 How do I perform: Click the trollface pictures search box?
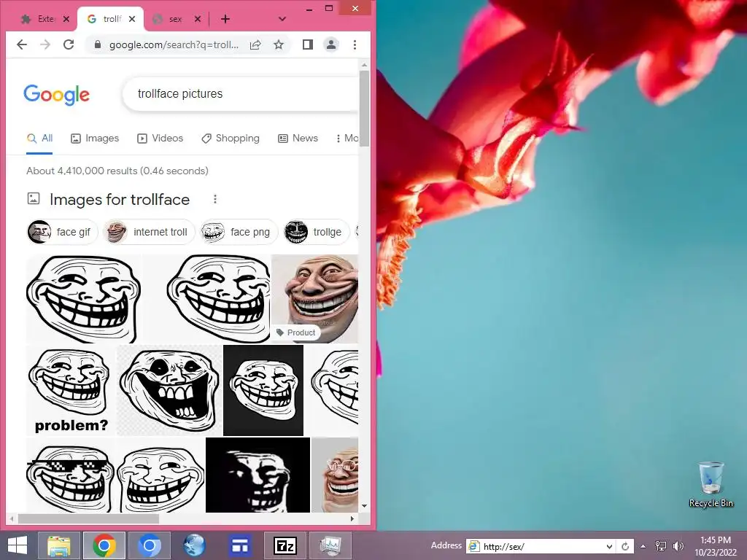pos(241,94)
